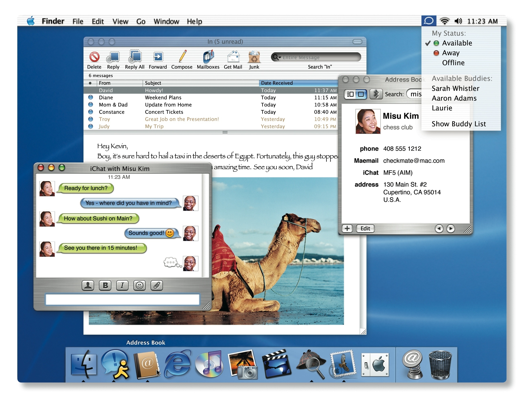Click the iChat message input field
Image resolution: width=532 pixels, height=420 pixels.
(122, 299)
